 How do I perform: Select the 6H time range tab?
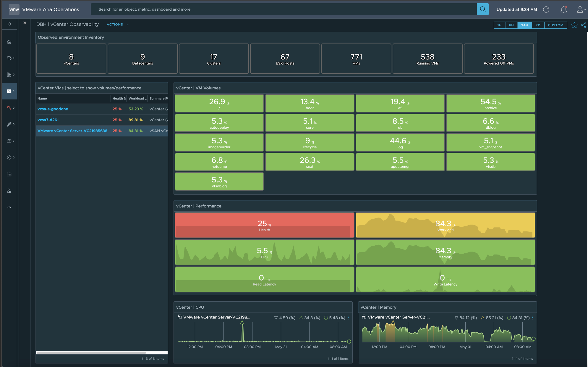pyautogui.click(x=511, y=25)
